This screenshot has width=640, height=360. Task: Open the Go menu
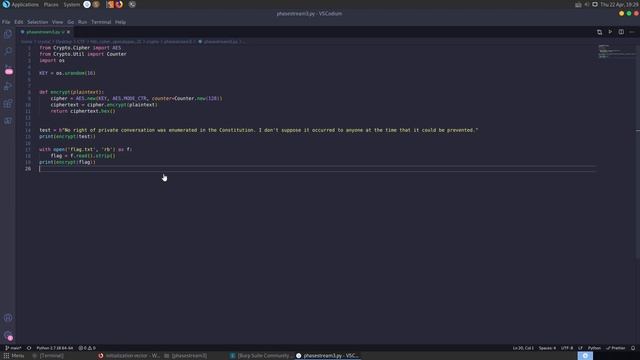point(71,22)
